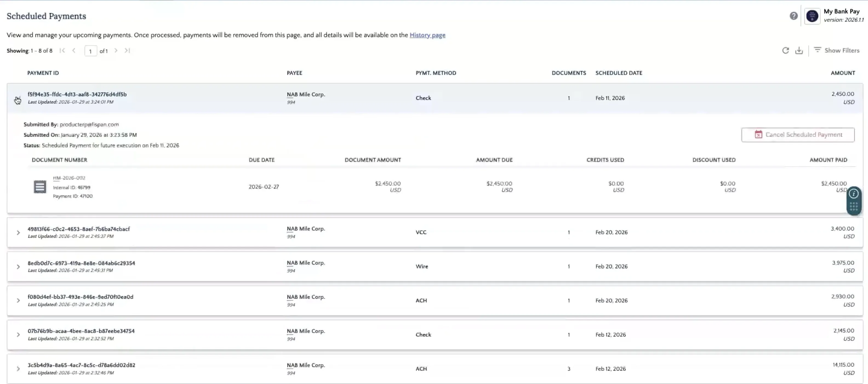Expand payment 49813f66 VCC row
The height and width of the screenshot is (384, 868).
coord(18,233)
